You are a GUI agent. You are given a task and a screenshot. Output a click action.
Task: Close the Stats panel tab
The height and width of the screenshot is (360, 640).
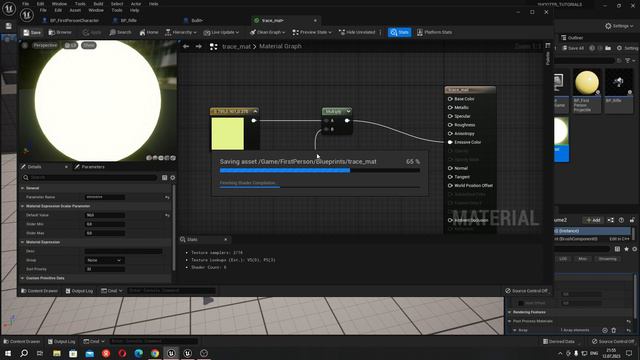pos(226,240)
